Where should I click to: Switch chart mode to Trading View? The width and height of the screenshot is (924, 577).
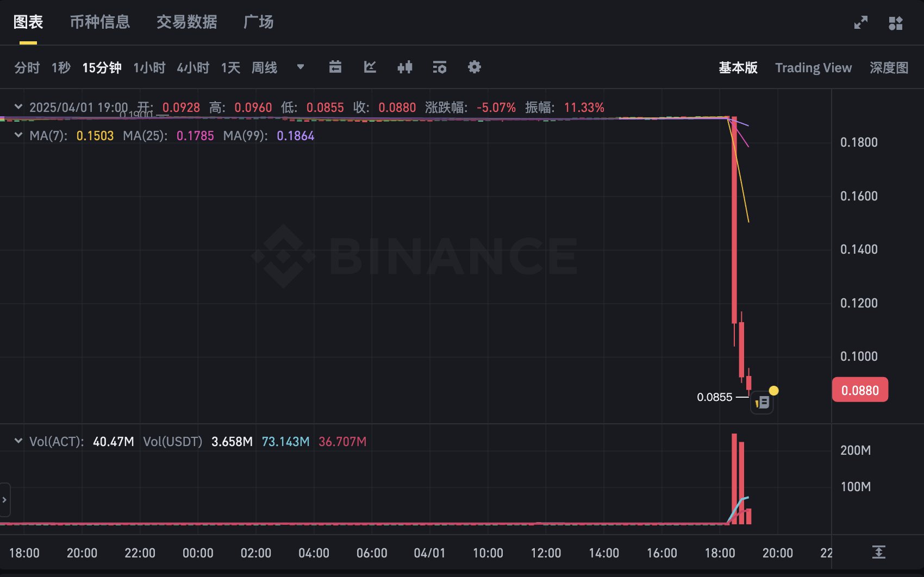[x=813, y=68]
